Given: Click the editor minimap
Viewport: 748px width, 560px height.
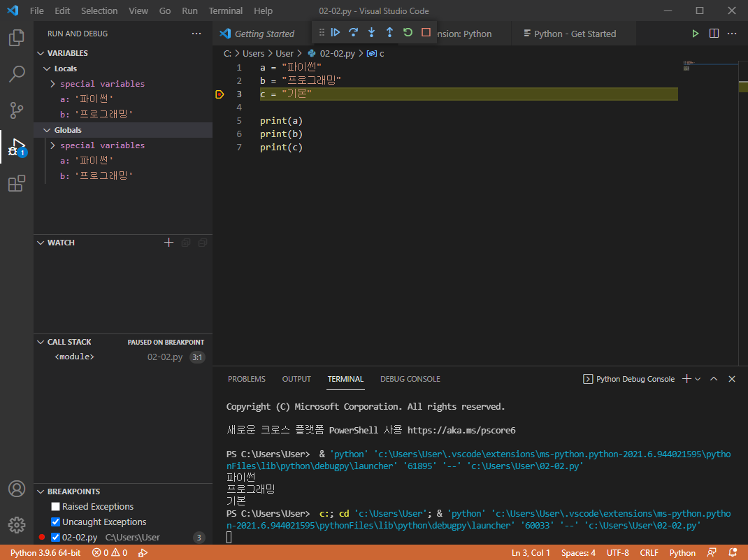Looking at the screenshot, I should click(x=710, y=65).
